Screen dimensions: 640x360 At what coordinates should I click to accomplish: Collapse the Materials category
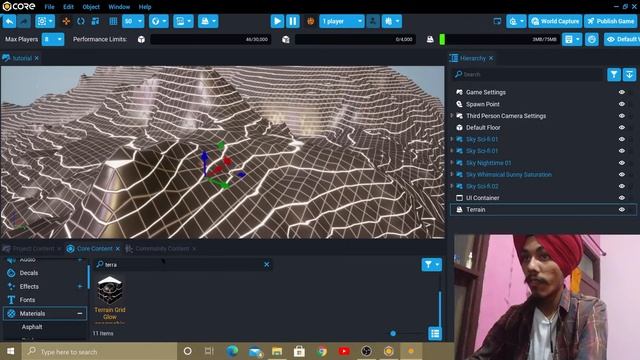(x=80, y=313)
